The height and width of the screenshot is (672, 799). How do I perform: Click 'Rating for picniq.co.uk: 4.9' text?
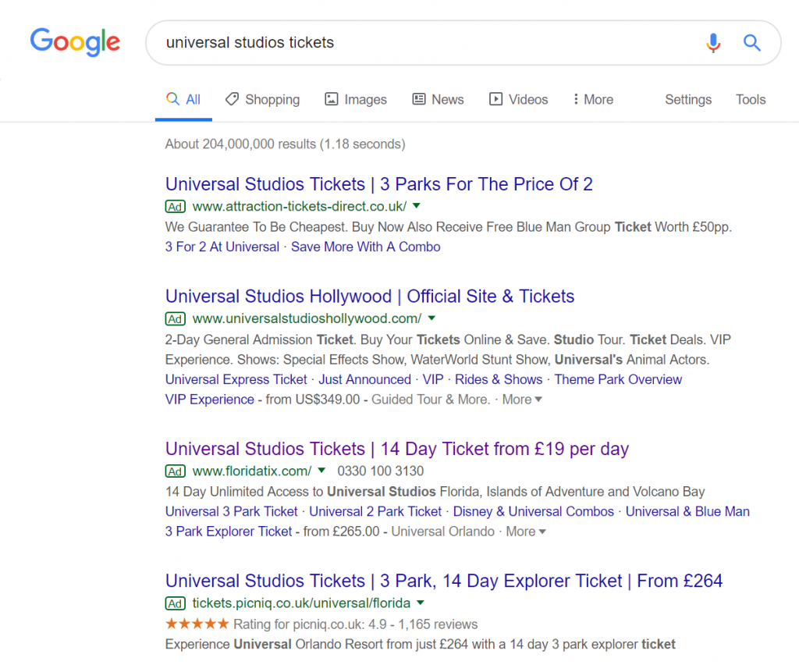pos(310,624)
